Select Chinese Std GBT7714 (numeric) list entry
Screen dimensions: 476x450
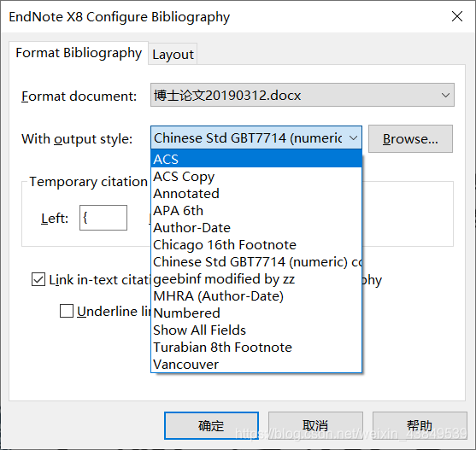(256, 261)
